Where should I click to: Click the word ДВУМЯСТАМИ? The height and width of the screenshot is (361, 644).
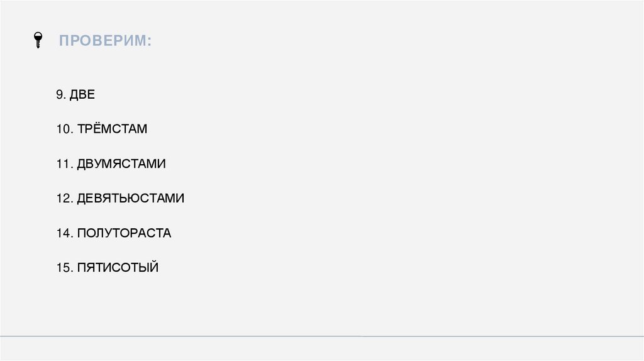(121, 164)
